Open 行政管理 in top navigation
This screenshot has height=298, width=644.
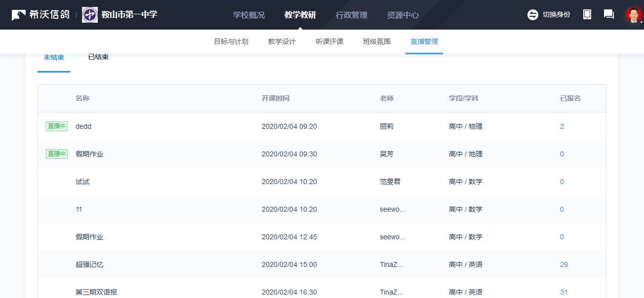tap(352, 15)
